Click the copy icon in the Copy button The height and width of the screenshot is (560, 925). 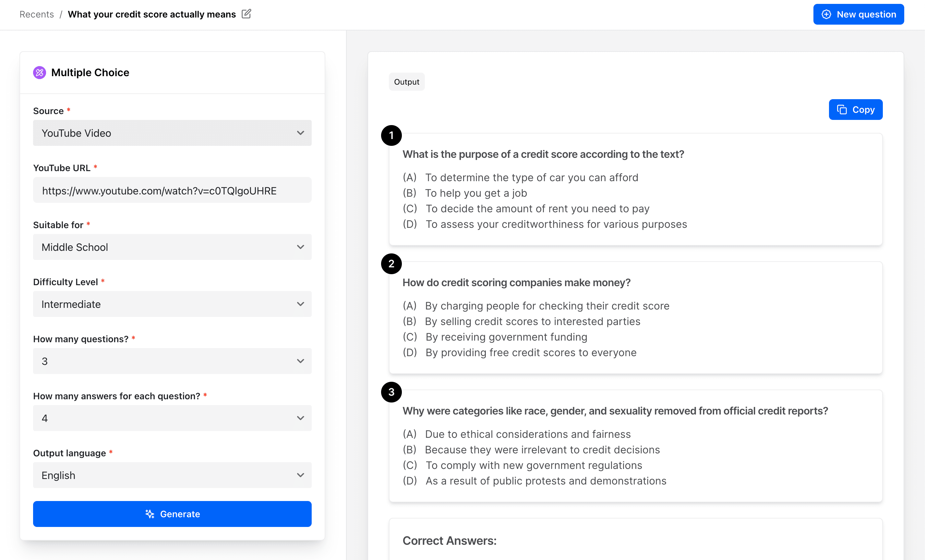(x=842, y=110)
